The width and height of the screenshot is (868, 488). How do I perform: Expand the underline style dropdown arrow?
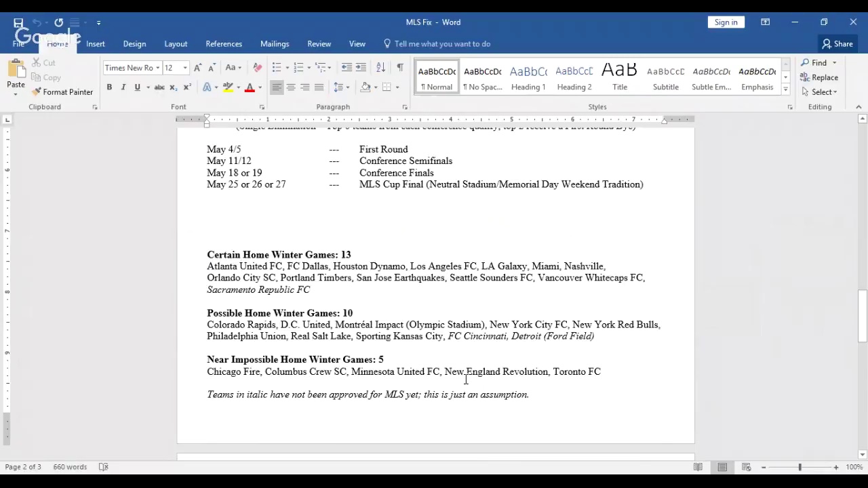(x=148, y=87)
